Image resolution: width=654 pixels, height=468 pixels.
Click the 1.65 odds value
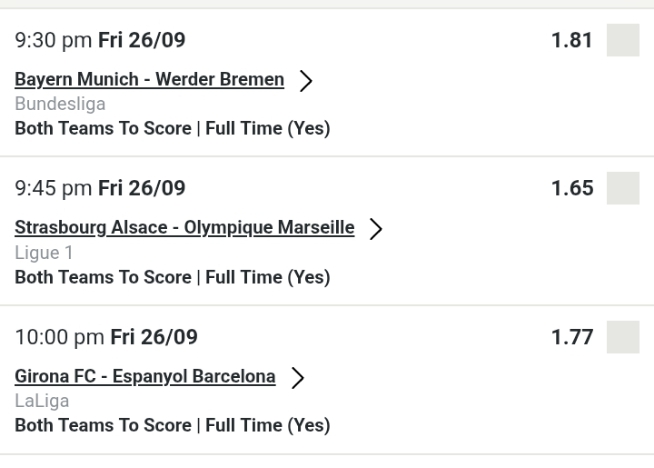coord(575,188)
